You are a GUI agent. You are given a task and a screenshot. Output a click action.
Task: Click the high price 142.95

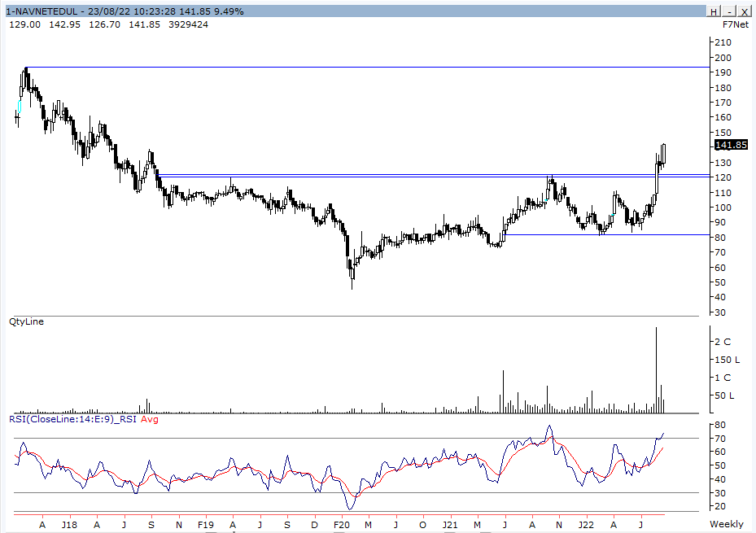[64, 24]
